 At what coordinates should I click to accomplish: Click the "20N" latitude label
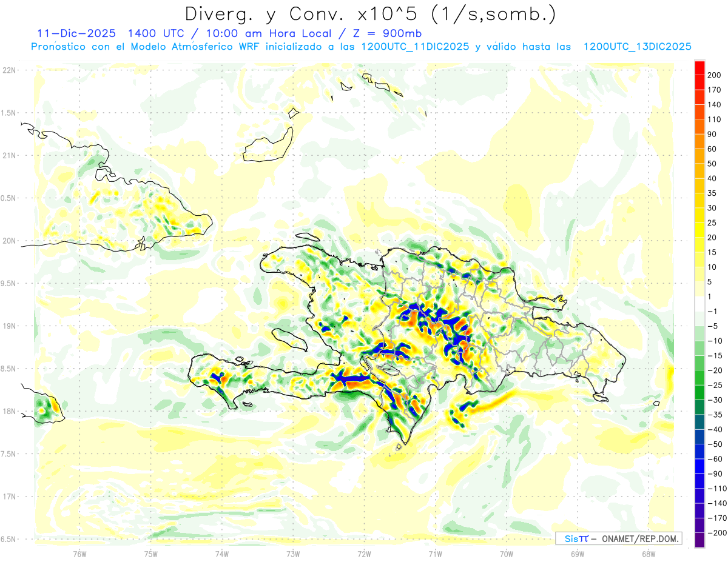click(8, 241)
